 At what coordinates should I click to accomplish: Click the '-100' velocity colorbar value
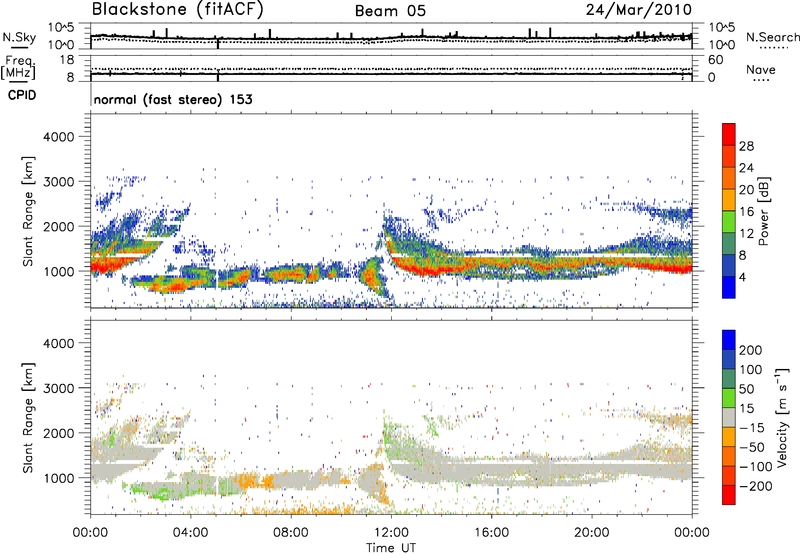[x=756, y=467]
